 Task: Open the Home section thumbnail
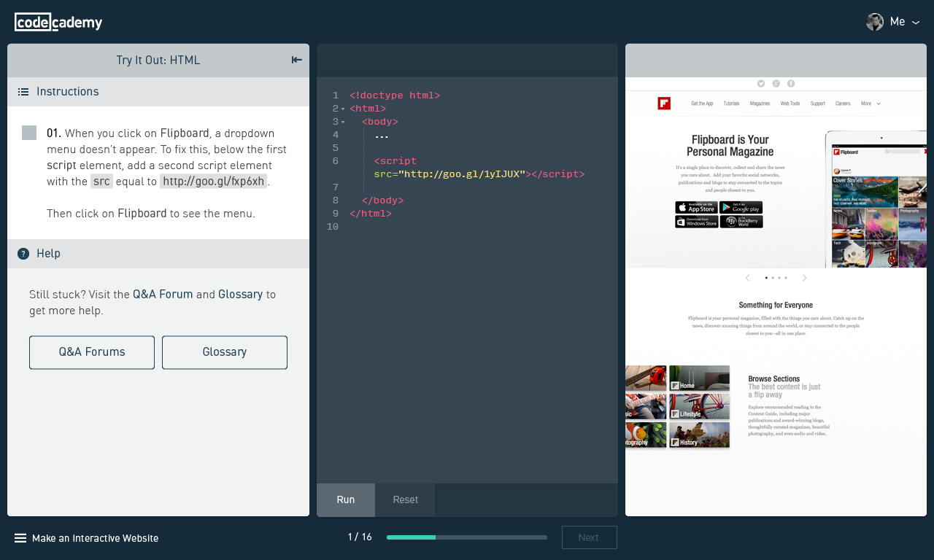(x=700, y=378)
